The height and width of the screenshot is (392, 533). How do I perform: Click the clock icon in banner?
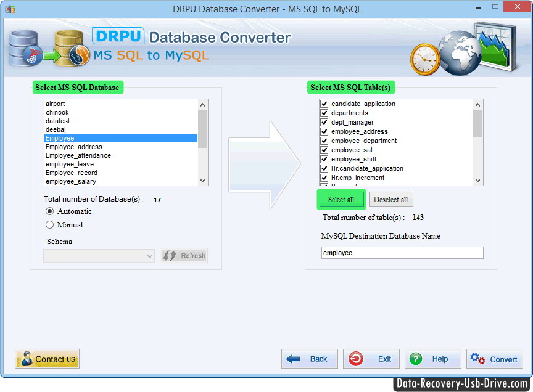click(425, 59)
